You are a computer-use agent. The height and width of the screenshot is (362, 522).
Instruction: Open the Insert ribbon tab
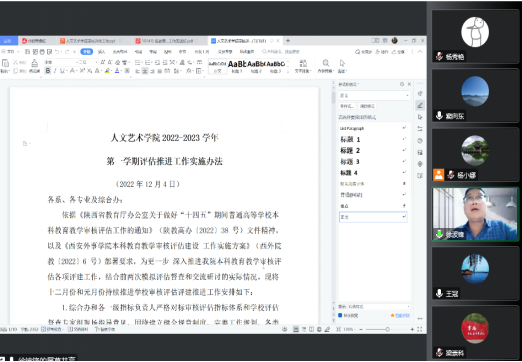click(101, 52)
